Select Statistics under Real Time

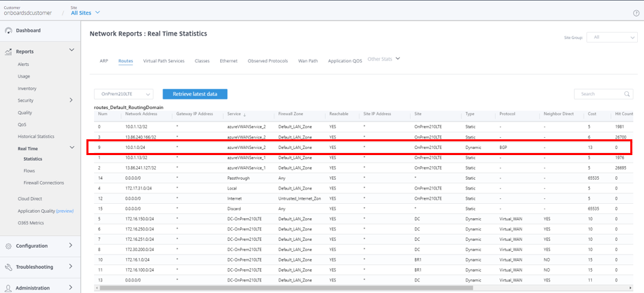click(x=33, y=159)
